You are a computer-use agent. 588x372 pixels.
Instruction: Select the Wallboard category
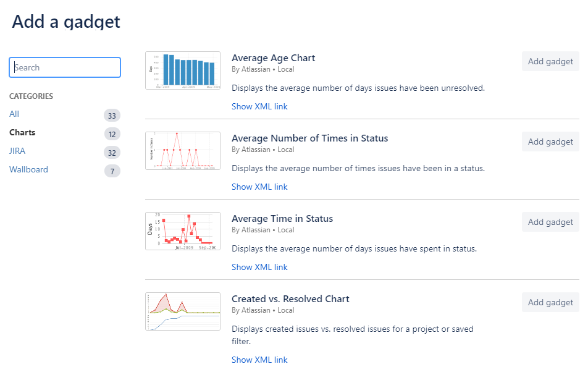(28, 169)
